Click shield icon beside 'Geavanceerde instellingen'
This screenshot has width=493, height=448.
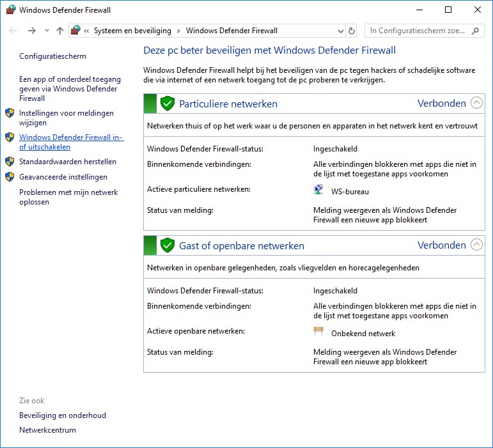click(x=10, y=177)
